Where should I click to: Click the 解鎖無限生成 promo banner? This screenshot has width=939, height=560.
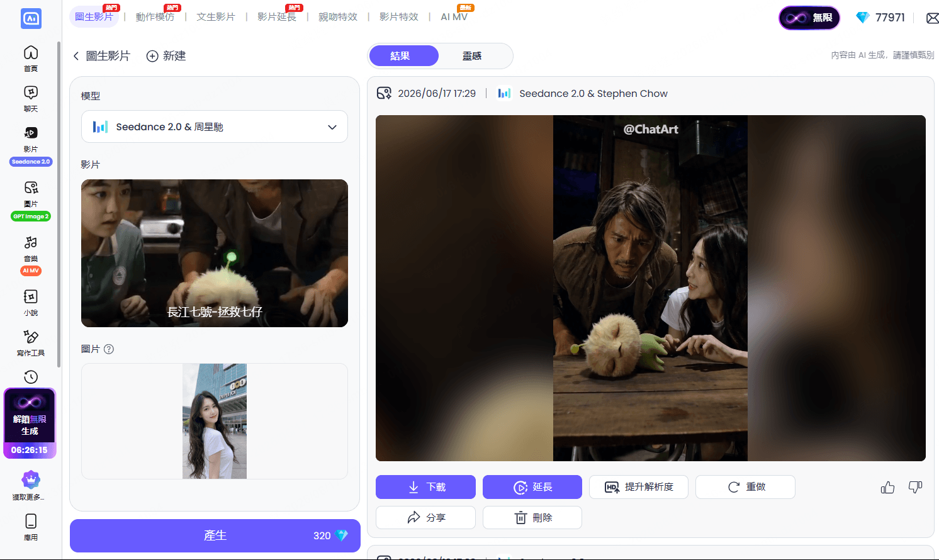point(30,423)
